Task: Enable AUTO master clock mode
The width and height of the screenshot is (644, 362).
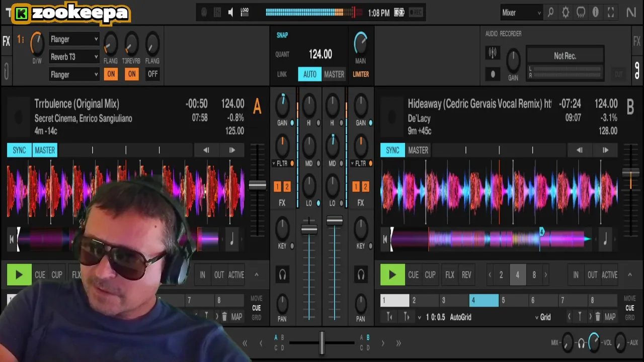Action: [x=309, y=74]
